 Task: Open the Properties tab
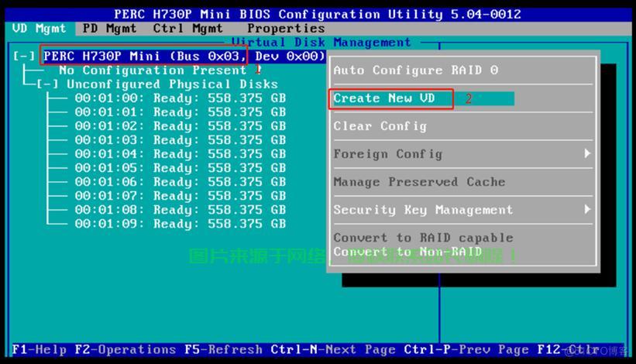286,29
